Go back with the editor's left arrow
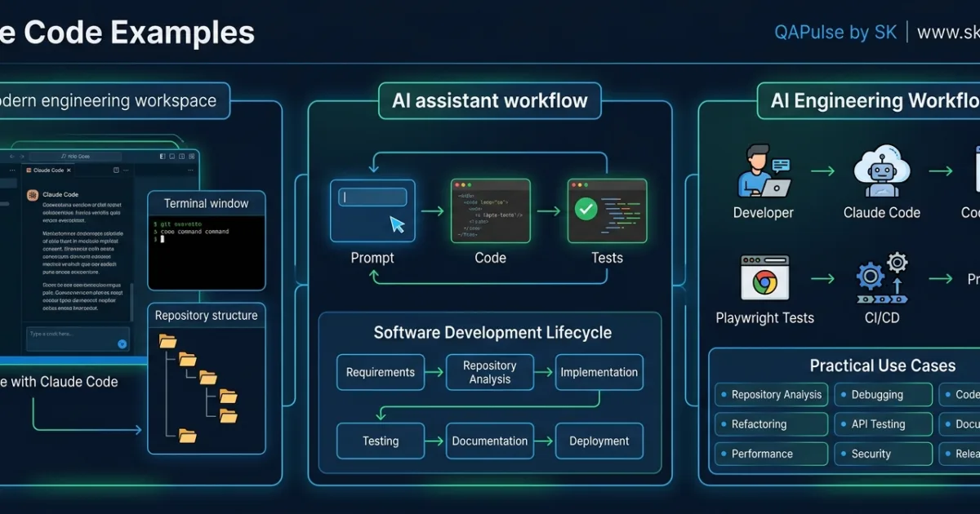980x514 pixels. (x=12, y=156)
